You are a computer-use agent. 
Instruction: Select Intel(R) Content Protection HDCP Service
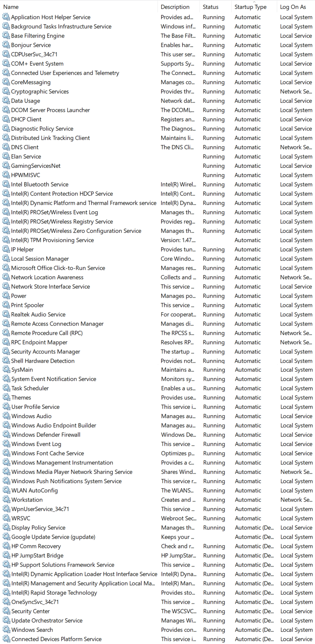[62, 194]
